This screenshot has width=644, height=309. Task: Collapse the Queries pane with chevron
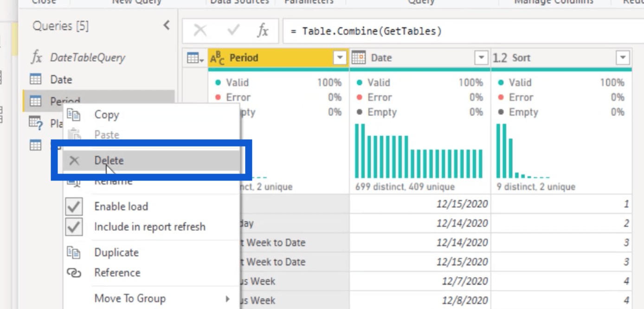click(x=167, y=26)
